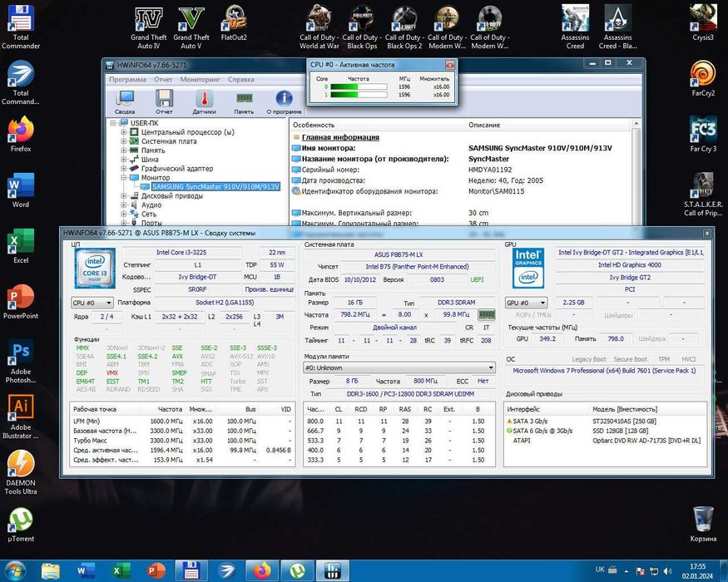The height and width of the screenshot is (582, 728).
Task: Collapse the USER-ПК root tree node
Action: [x=113, y=123]
